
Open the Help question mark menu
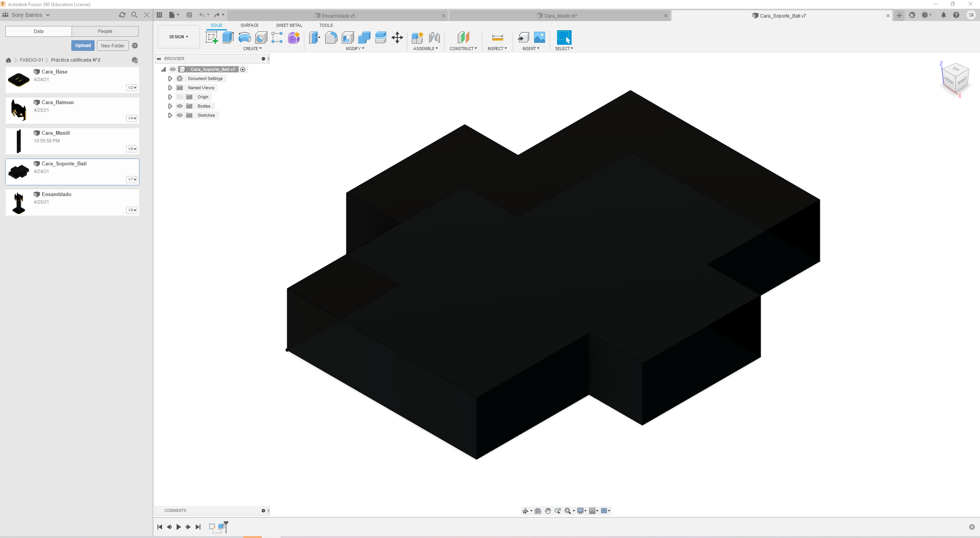(x=956, y=15)
